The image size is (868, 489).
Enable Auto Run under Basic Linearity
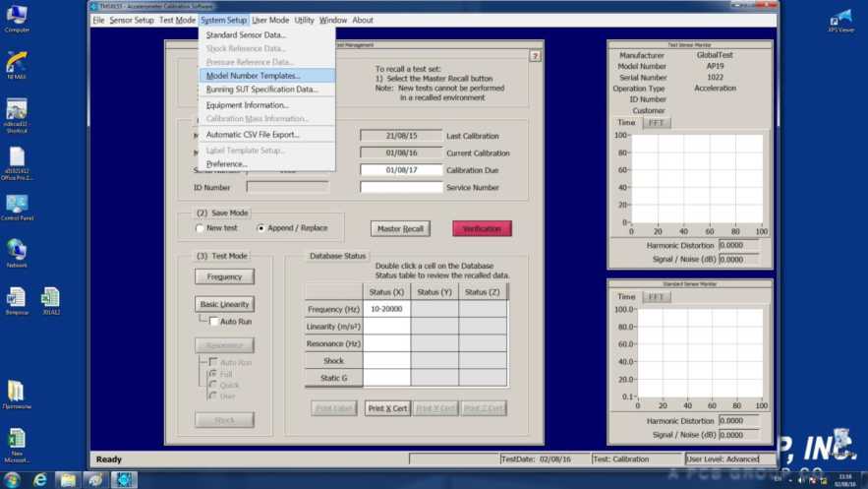click(213, 322)
